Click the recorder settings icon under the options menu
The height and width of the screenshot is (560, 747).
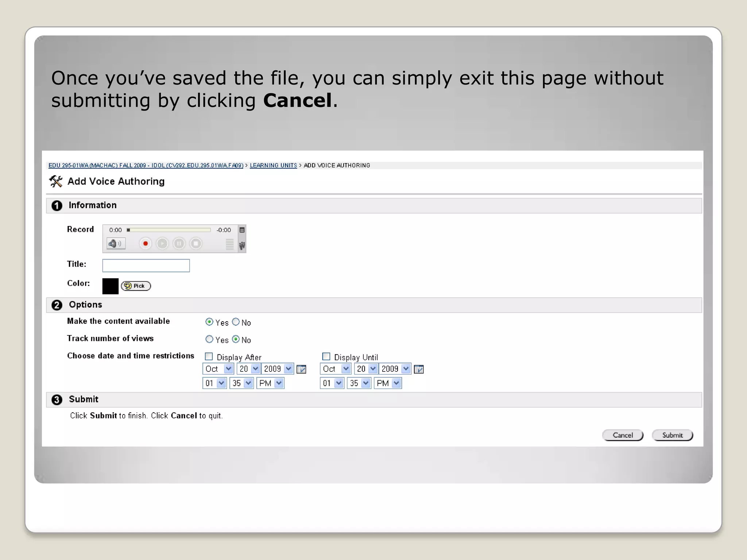[x=242, y=246]
